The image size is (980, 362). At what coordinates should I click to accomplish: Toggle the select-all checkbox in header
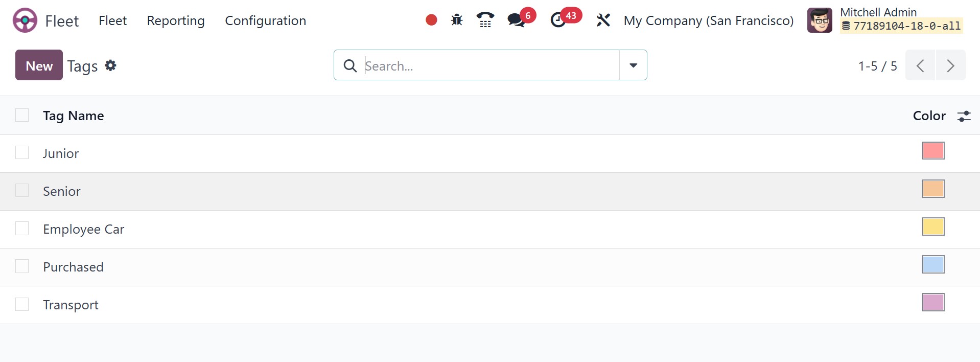coord(22,115)
